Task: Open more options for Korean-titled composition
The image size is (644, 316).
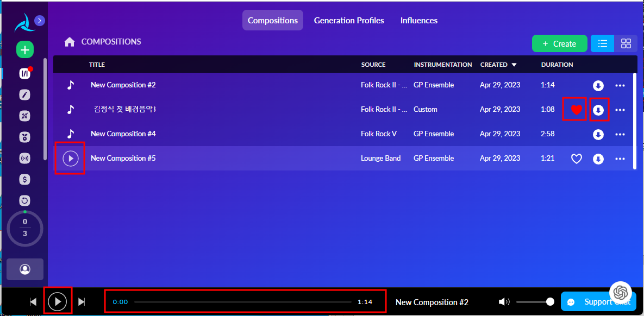Action: pyautogui.click(x=620, y=110)
